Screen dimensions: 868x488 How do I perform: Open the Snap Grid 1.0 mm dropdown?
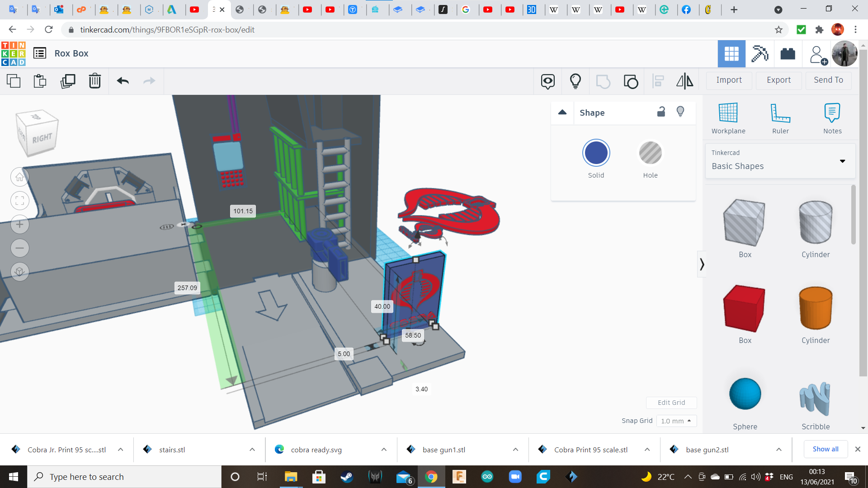click(x=676, y=421)
